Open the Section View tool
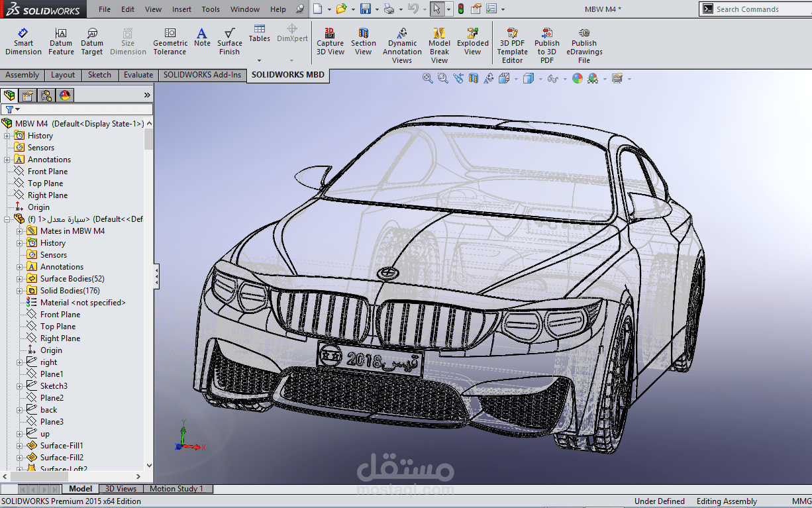 click(x=364, y=42)
